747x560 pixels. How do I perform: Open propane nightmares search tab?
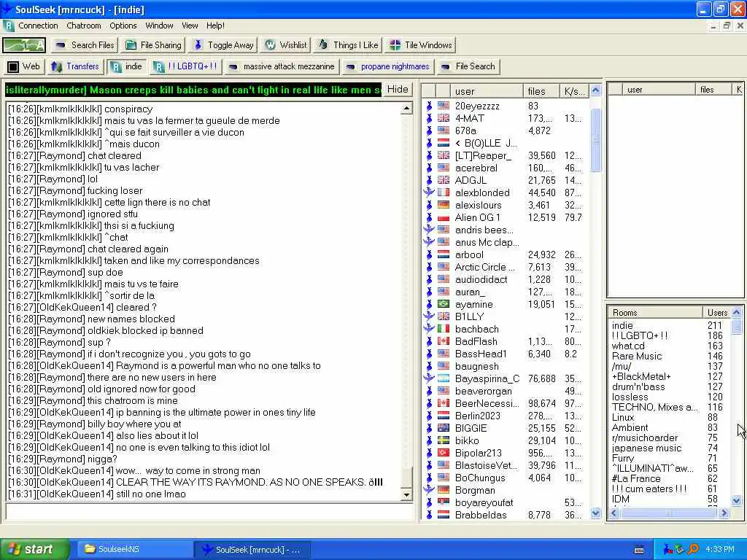pyautogui.click(x=388, y=66)
